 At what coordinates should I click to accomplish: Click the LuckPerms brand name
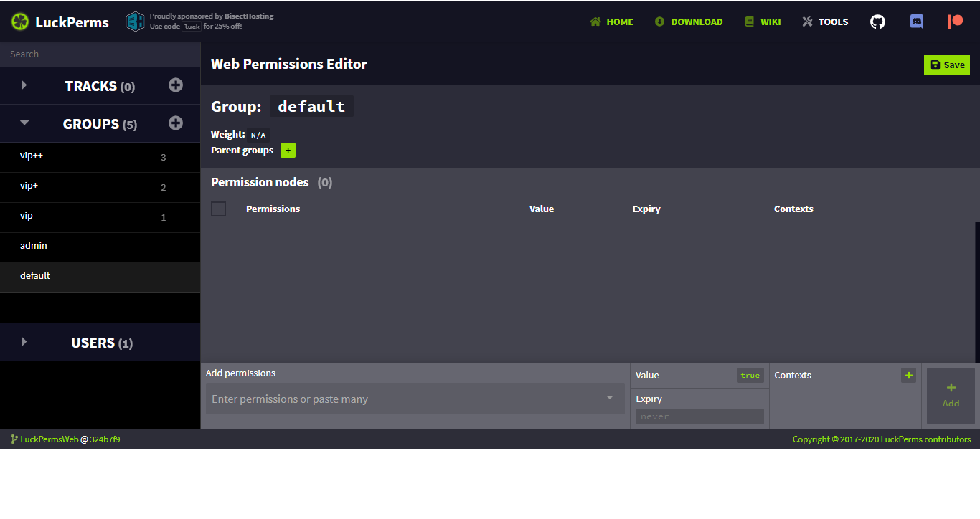pos(72,22)
